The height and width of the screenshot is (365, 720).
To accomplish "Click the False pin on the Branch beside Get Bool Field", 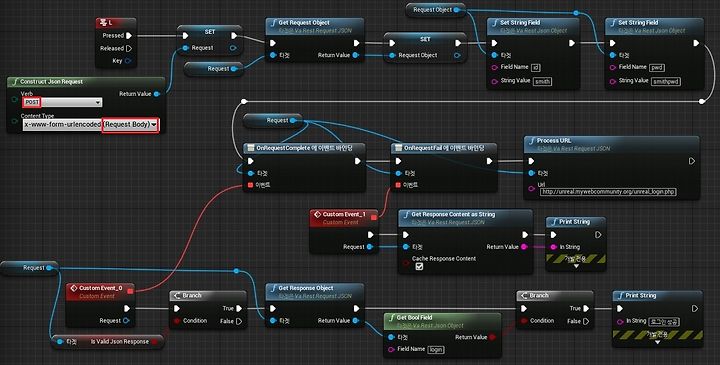I will pyautogui.click(x=586, y=321).
